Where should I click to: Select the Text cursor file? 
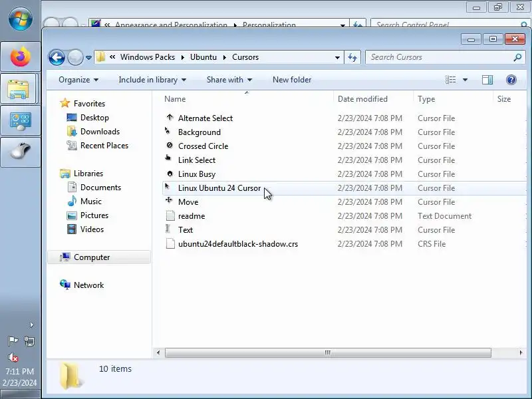[186, 229]
